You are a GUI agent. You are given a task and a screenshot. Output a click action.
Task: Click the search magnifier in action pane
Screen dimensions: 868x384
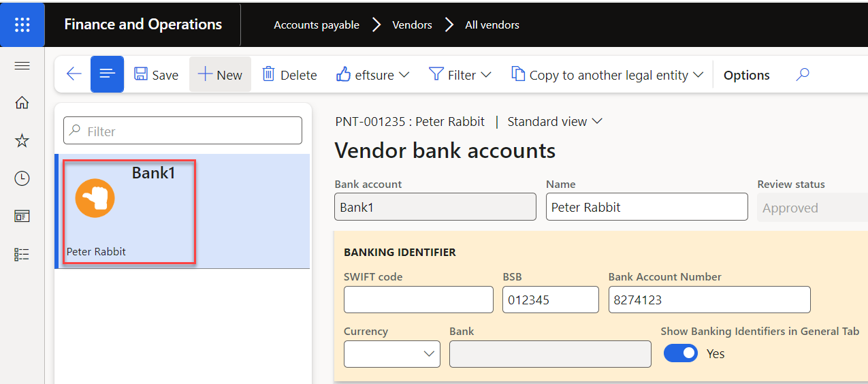803,74
